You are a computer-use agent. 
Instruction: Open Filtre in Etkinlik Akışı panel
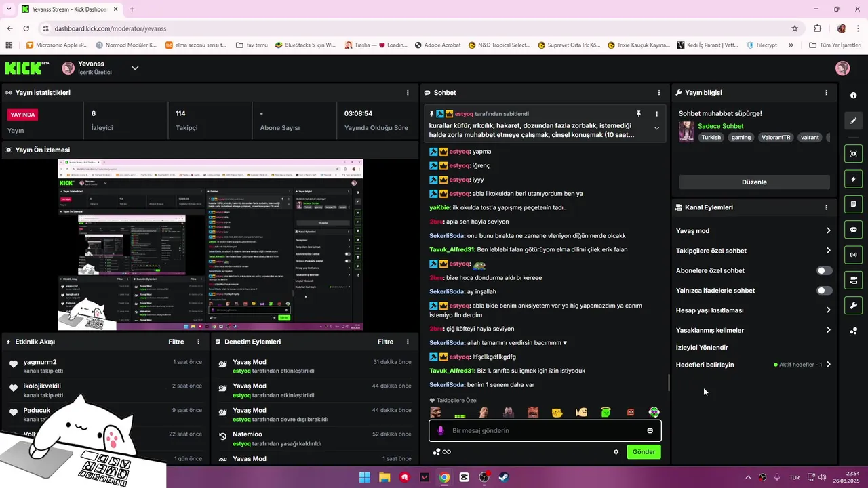[x=176, y=342]
